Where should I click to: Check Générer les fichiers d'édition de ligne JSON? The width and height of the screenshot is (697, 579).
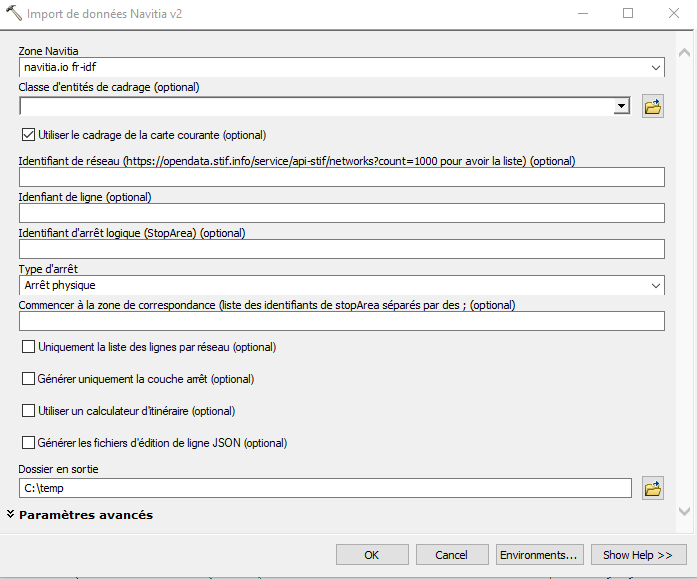(28, 443)
